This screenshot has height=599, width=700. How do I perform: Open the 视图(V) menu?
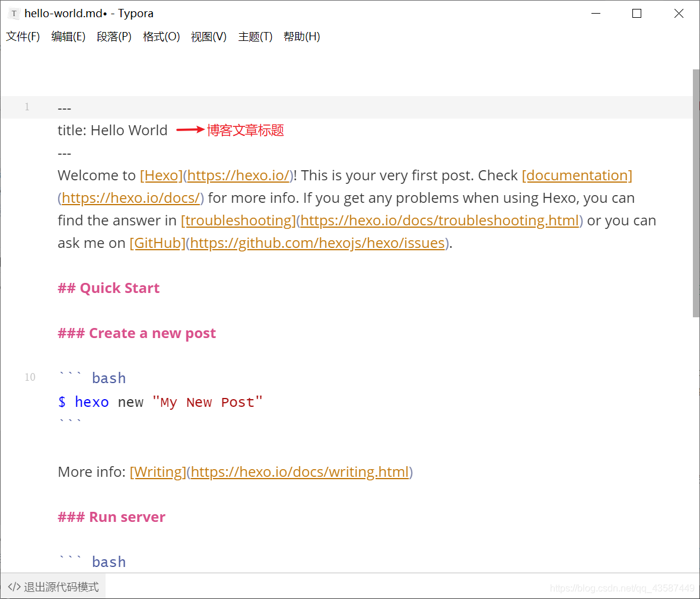[x=208, y=37]
